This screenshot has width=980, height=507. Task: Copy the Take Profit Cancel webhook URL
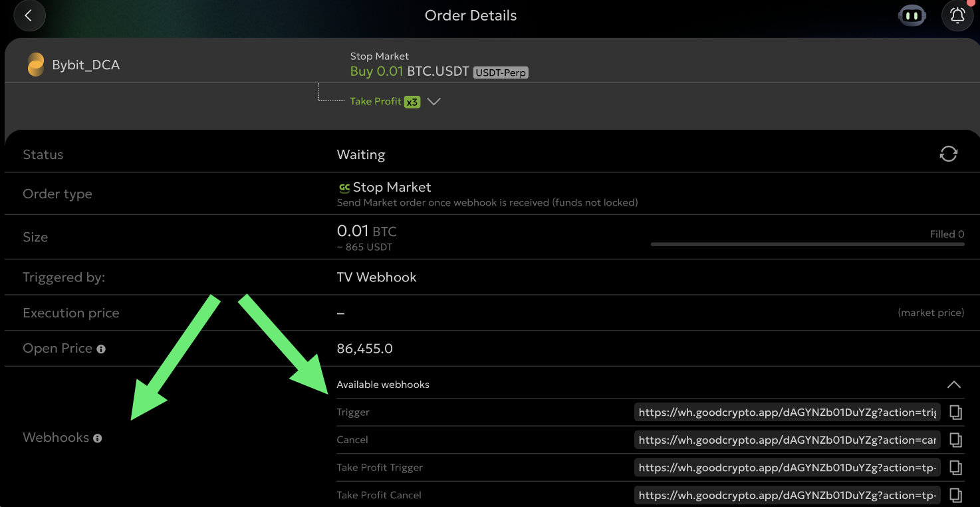point(955,495)
